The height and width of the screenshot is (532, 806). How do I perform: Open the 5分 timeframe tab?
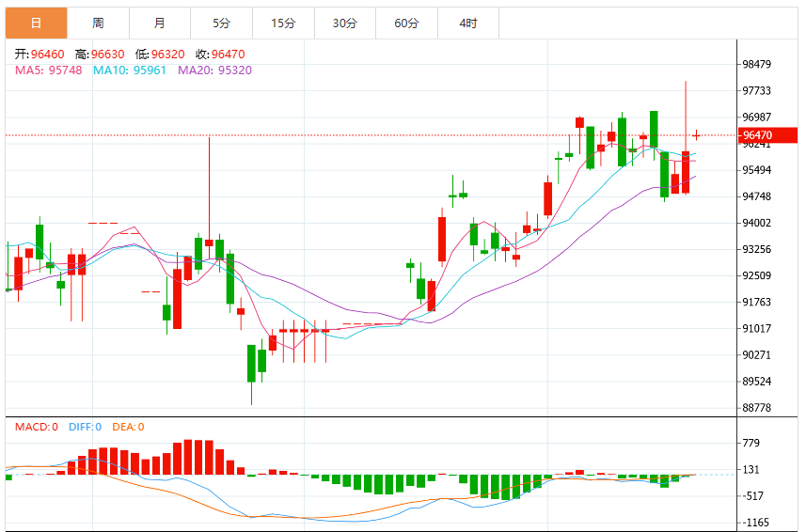222,23
